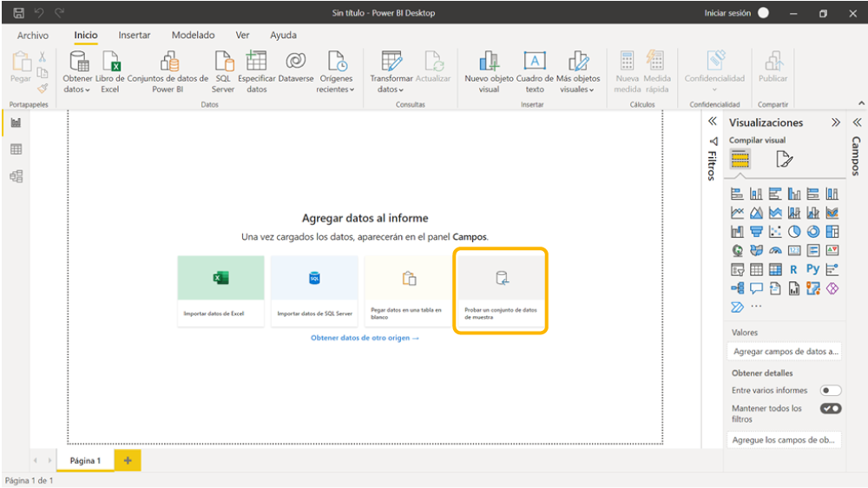
Task: Open the Obtener datos dropdown
Action: coord(77,72)
